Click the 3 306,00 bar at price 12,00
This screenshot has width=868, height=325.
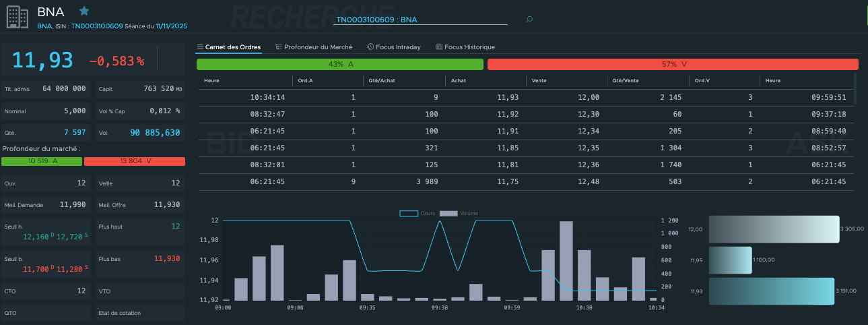click(774, 229)
